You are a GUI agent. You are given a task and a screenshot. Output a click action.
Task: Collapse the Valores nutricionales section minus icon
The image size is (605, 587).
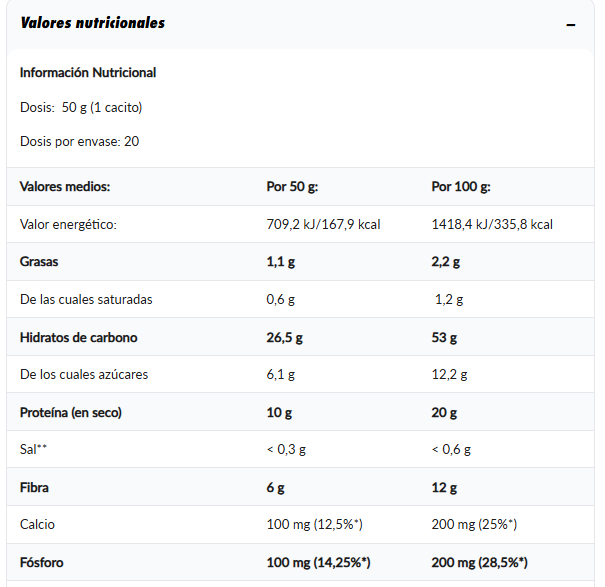[x=571, y=25]
